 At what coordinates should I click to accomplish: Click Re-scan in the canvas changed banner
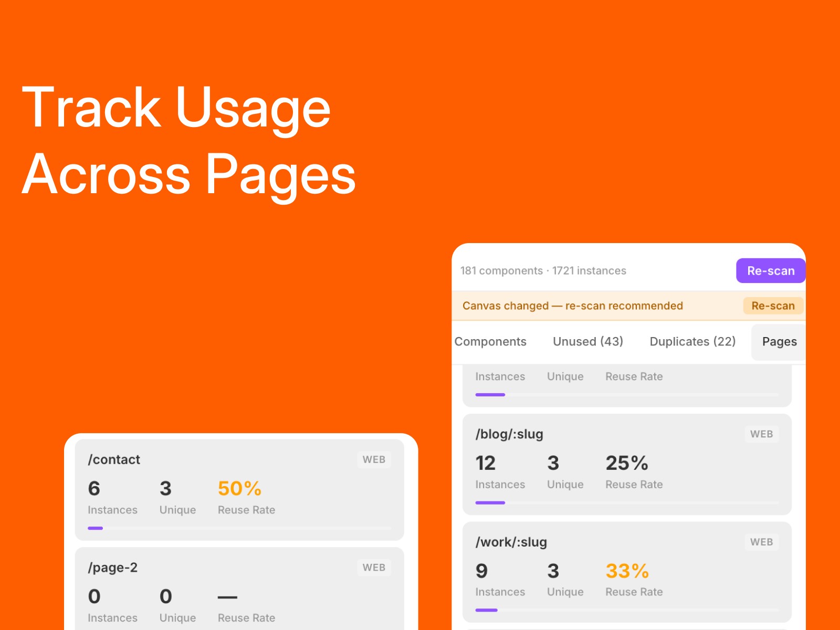[773, 306]
